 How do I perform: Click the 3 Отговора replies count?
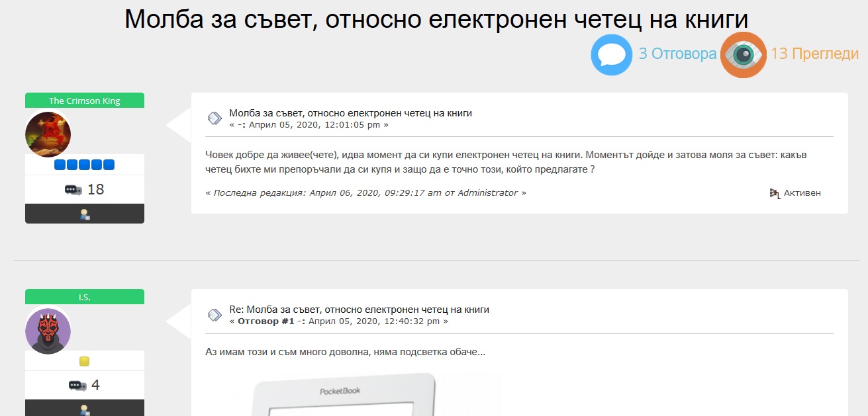click(677, 54)
